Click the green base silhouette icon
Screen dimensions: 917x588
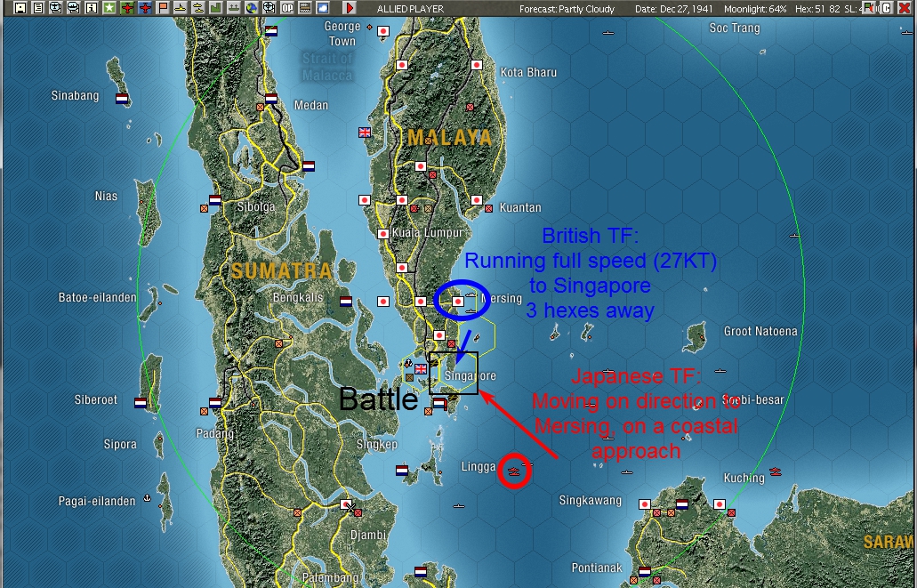point(216,8)
